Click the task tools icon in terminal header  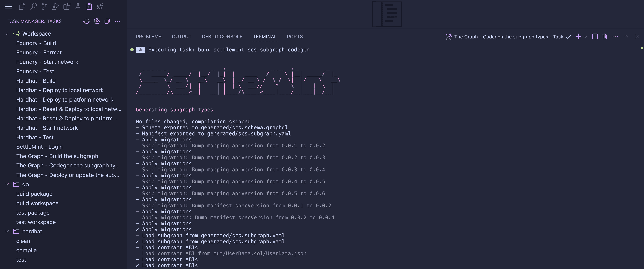[449, 37]
